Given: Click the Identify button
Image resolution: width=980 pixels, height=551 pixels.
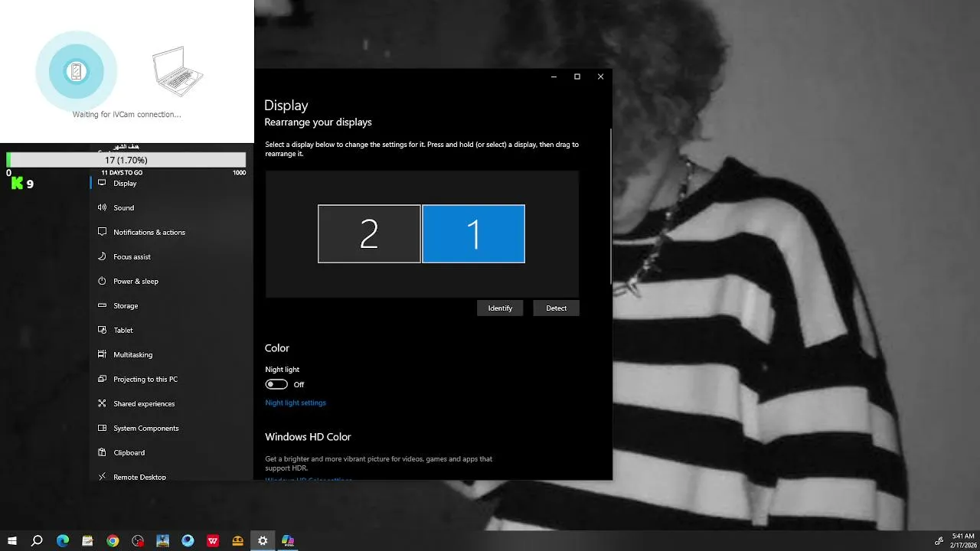Looking at the screenshot, I should click(500, 308).
